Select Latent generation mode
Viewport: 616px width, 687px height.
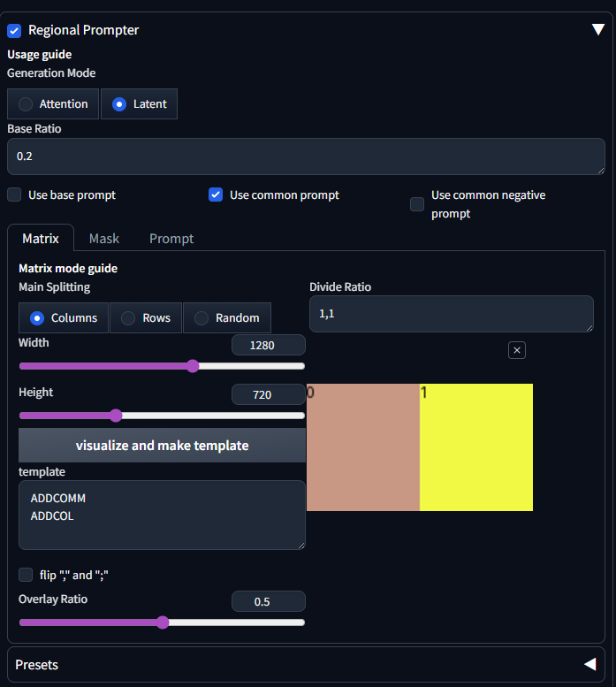pos(139,103)
